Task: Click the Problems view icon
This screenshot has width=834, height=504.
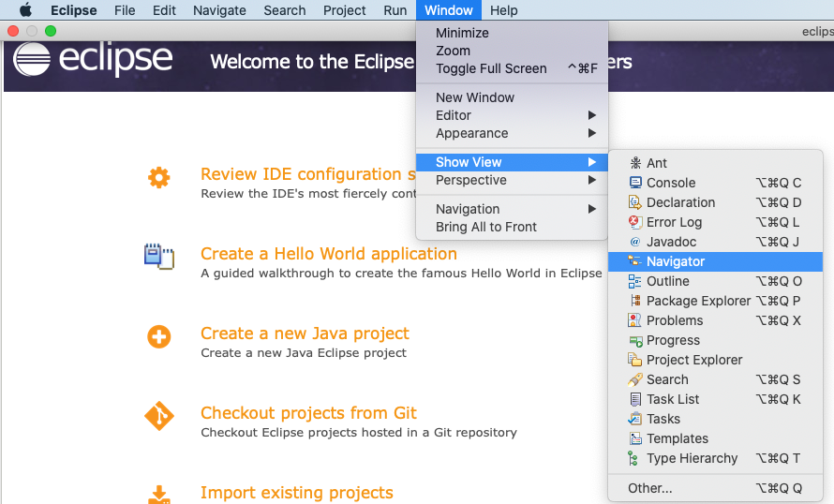Action: pos(635,320)
